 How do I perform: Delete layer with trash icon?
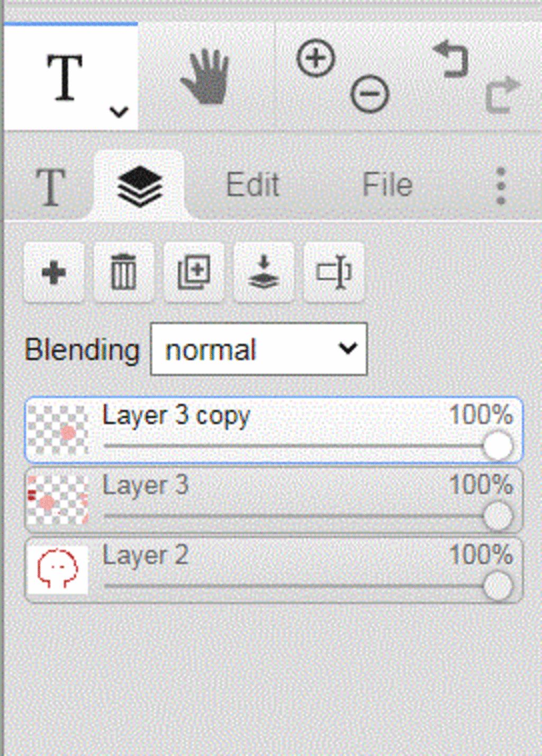click(x=123, y=273)
